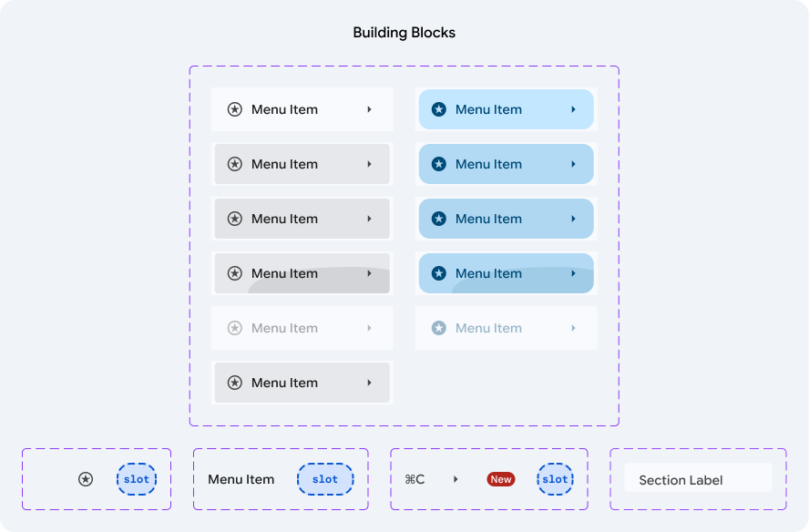This screenshot has width=809, height=532.
Task: Click the slot chip beside the New badge
Action: coord(555,479)
